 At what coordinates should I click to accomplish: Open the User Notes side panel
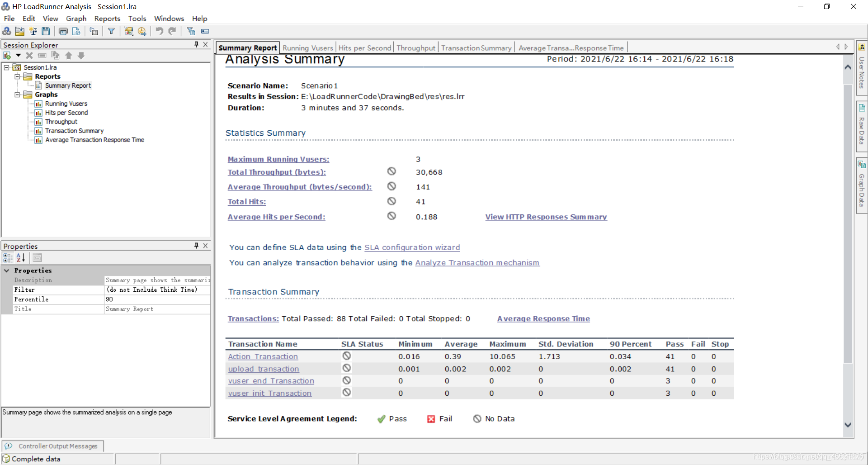click(x=862, y=68)
